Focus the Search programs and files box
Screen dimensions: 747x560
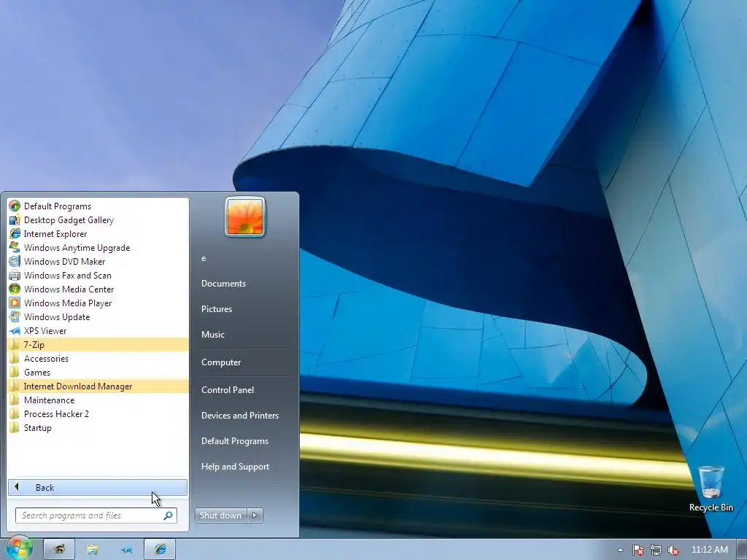click(96, 516)
